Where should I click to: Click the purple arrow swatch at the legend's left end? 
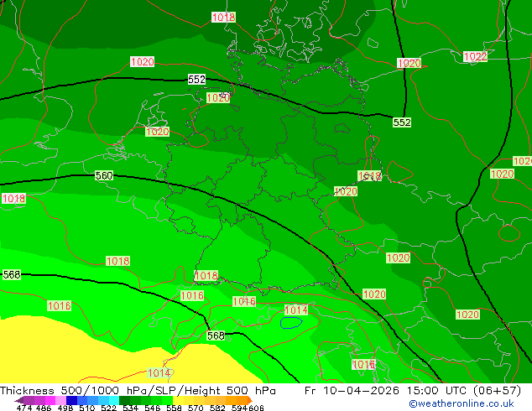coord(19,400)
